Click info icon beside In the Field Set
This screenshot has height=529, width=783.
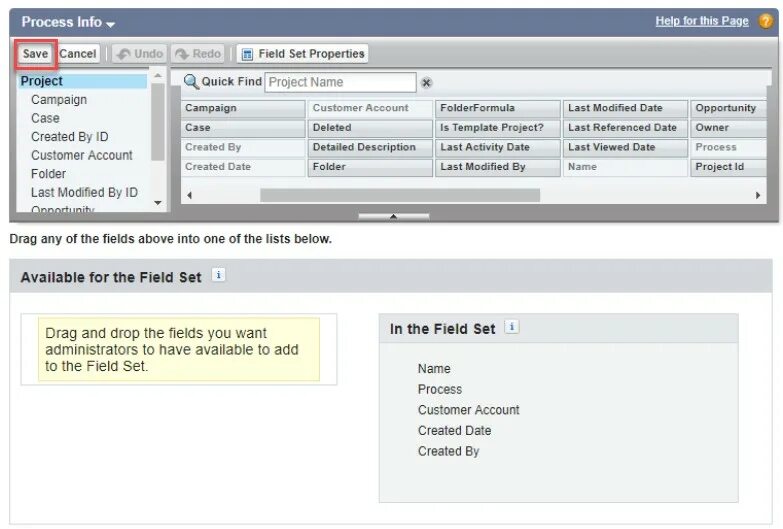click(511, 327)
